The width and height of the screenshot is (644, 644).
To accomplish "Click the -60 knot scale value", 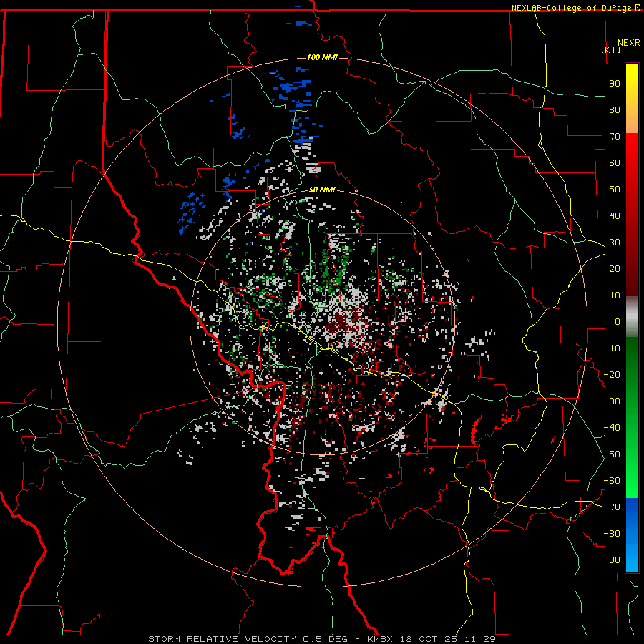I will click(x=612, y=481).
